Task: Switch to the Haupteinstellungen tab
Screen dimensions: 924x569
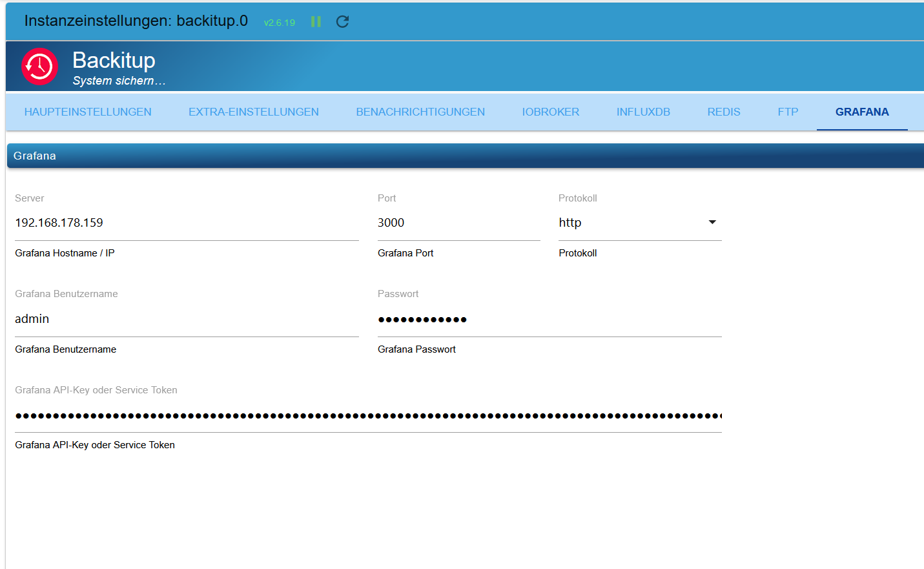Action: coord(88,112)
